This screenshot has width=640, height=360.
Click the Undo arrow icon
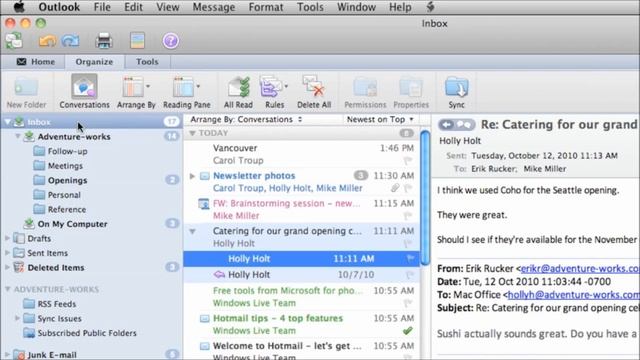(47, 41)
